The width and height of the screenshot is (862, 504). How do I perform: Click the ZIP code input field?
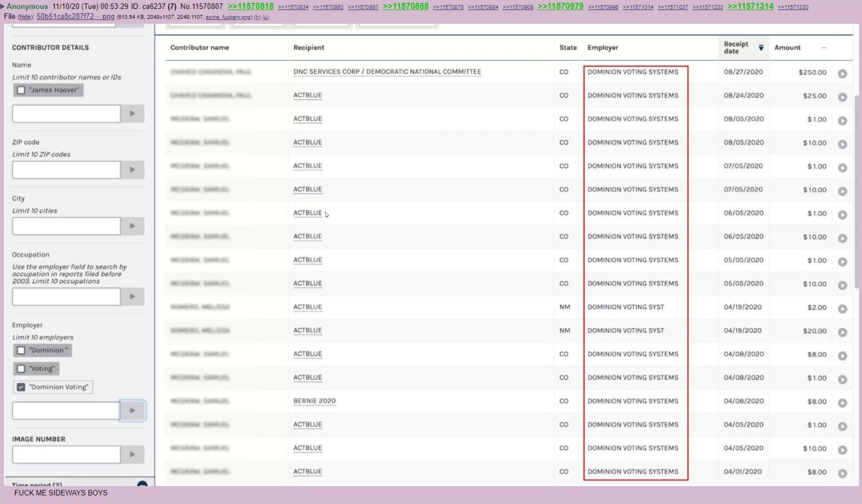coord(66,170)
